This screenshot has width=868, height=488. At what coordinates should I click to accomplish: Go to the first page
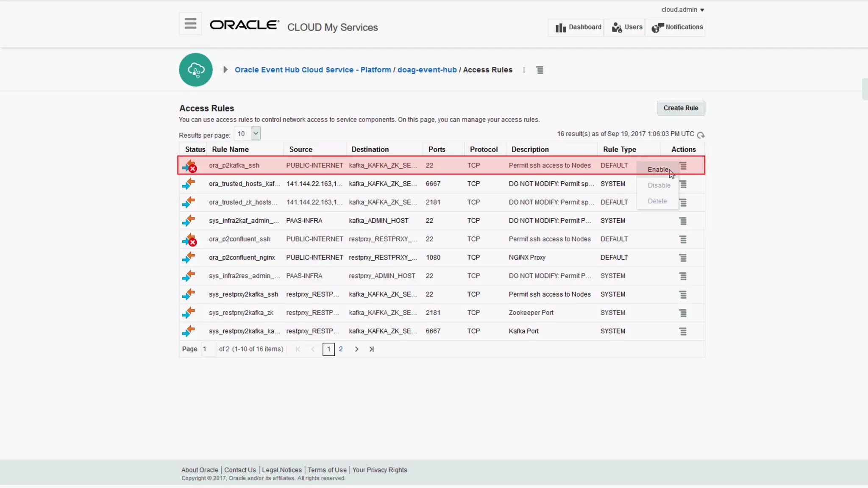[x=298, y=349]
